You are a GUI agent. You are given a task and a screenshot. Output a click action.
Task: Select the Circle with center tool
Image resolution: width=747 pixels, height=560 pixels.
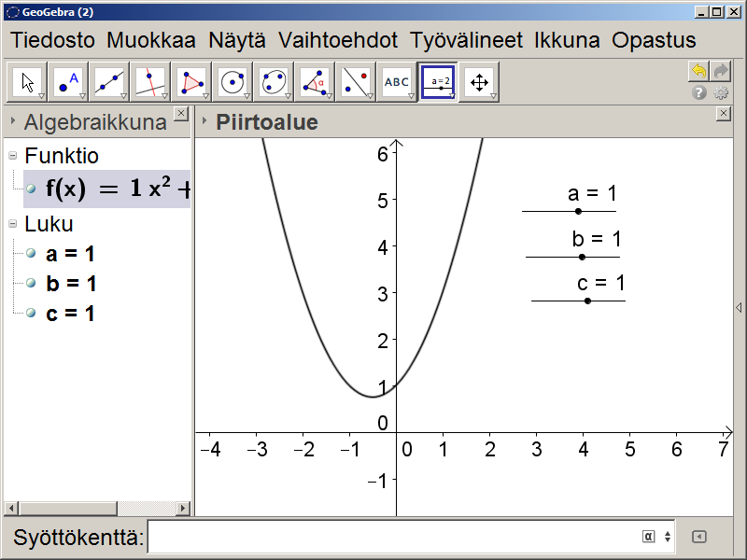click(232, 82)
